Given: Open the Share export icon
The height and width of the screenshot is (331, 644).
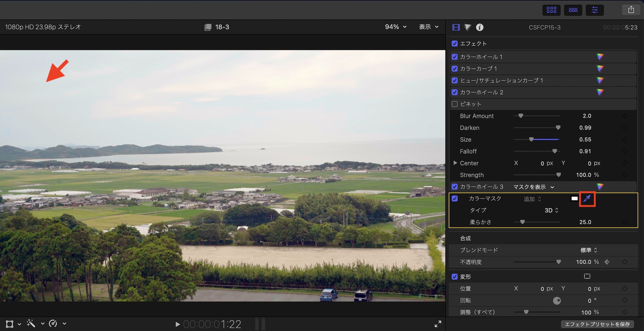Looking at the screenshot, I should (x=631, y=10).
